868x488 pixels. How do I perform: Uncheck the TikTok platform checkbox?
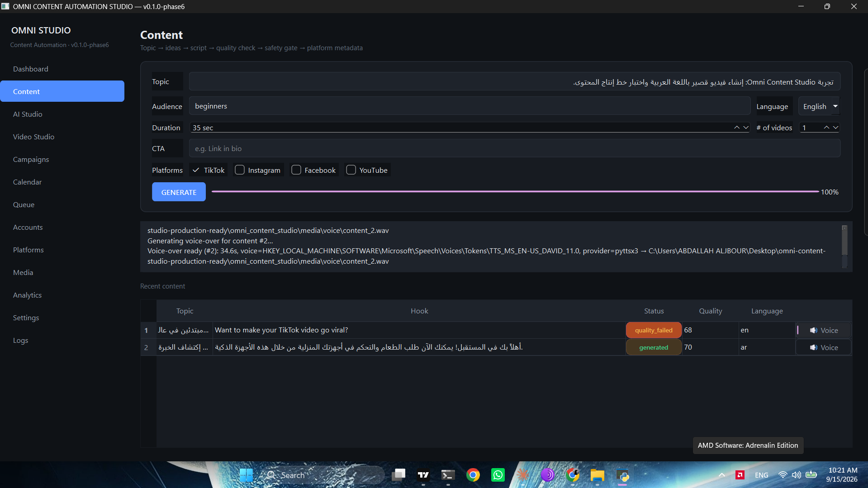tap(196, 170)
